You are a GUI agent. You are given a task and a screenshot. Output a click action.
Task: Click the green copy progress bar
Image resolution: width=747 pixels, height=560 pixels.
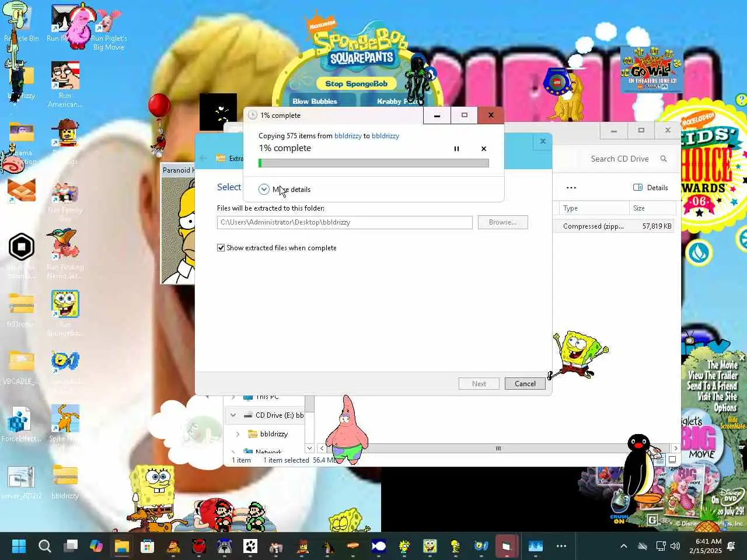[x=373, y=163]
